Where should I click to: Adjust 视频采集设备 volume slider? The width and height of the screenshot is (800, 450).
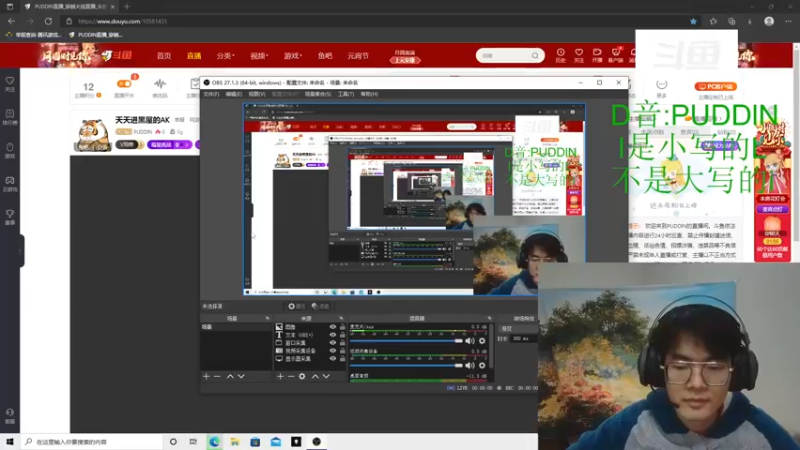(x=406, y=365)
